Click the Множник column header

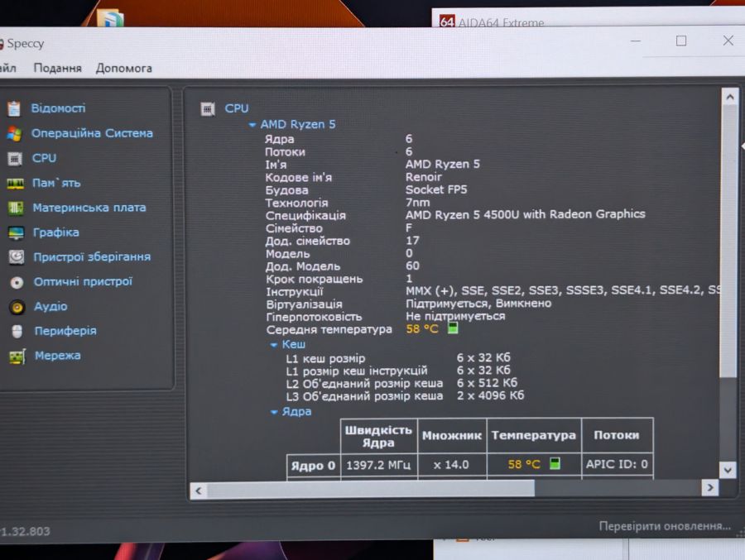[452, 436]
